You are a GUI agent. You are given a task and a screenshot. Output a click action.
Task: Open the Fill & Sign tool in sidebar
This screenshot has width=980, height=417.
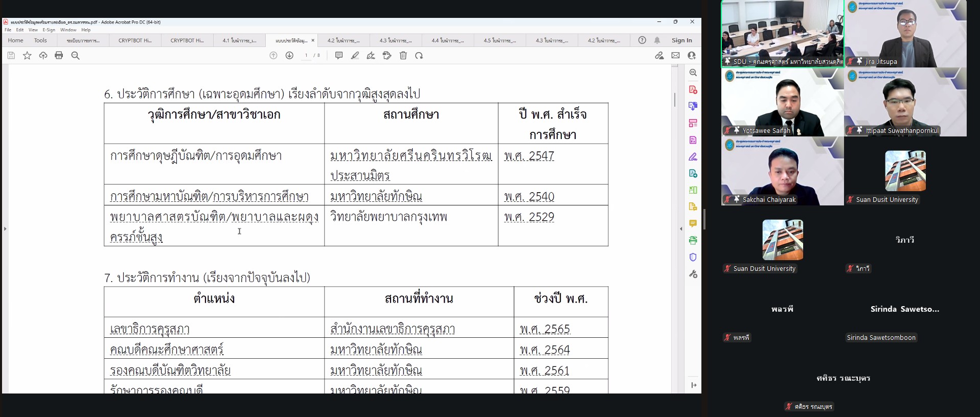click(693, 157)
